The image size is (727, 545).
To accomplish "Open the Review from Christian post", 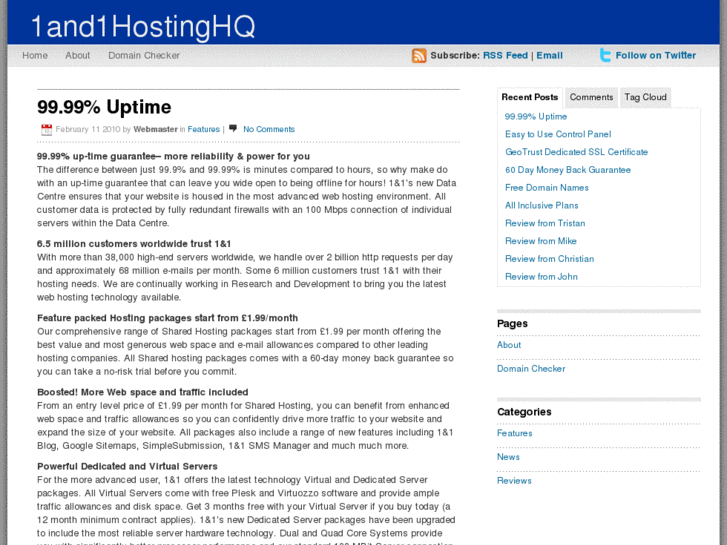I will click(549, 258).
